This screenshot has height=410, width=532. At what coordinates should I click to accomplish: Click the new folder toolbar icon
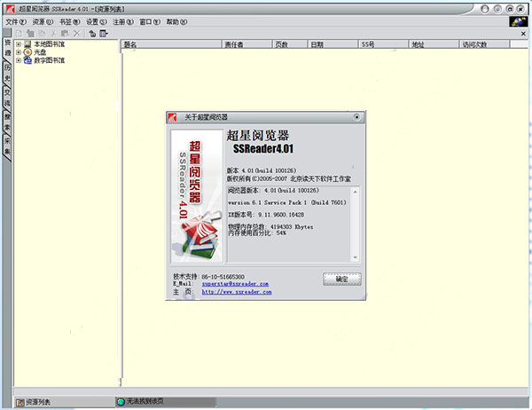coord(30,34)
